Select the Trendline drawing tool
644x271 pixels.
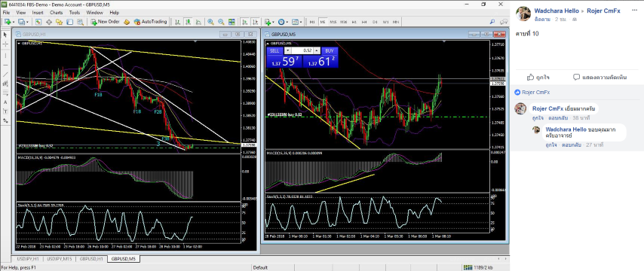click(x=5, y=75)
